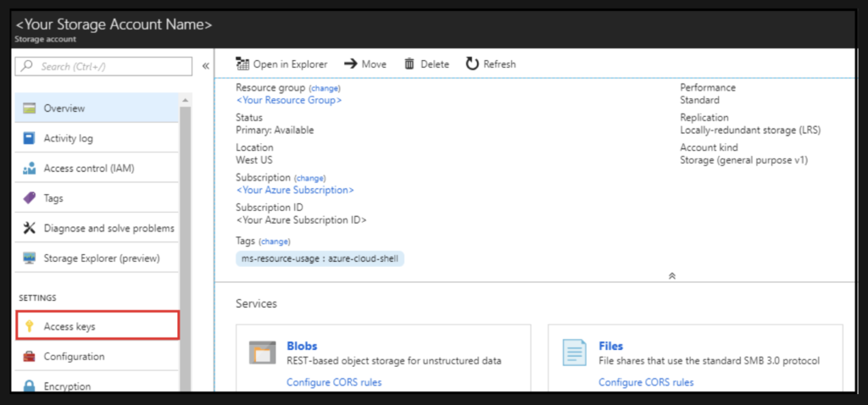Screen dimensions: 868x405
Task: Click Configure CORS rules under Files
Action: (646, 382)
